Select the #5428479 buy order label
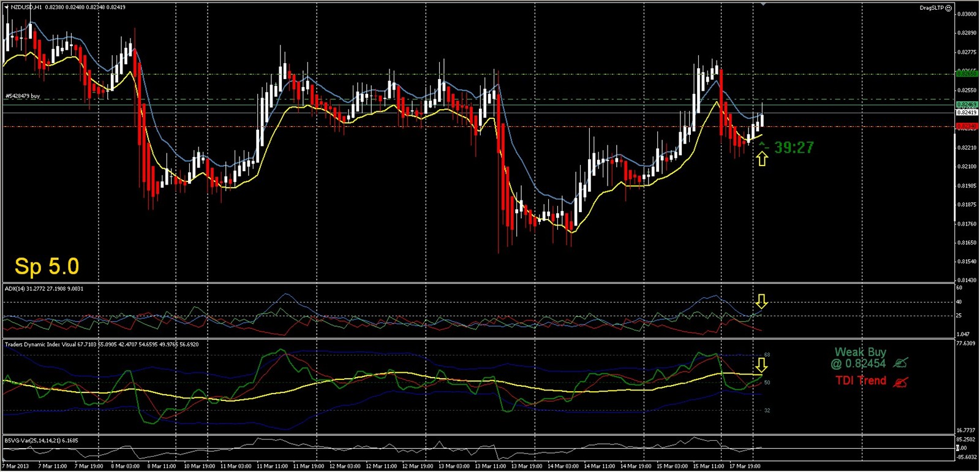Screen dimensions: 980x472 23,96
